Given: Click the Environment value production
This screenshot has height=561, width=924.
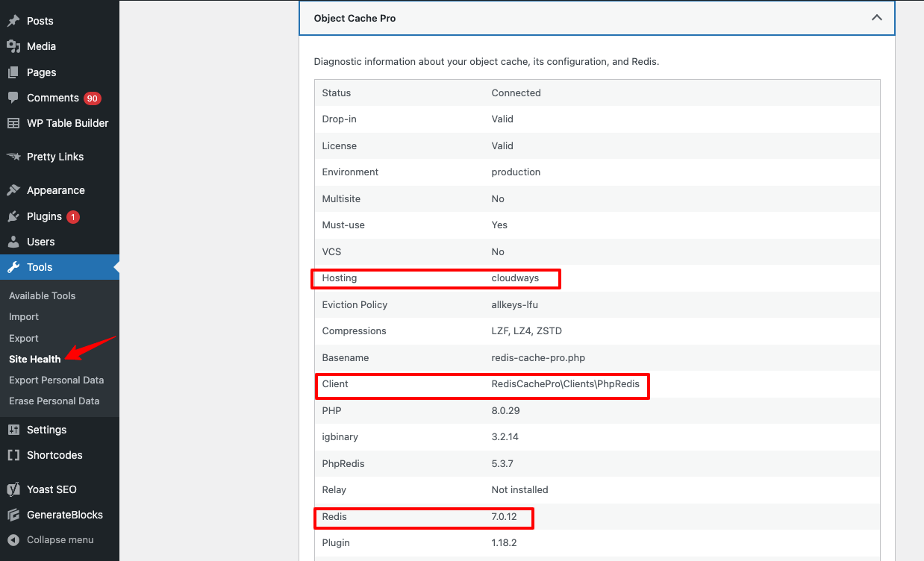Looking at the screenshot, I should pos(516,172).
